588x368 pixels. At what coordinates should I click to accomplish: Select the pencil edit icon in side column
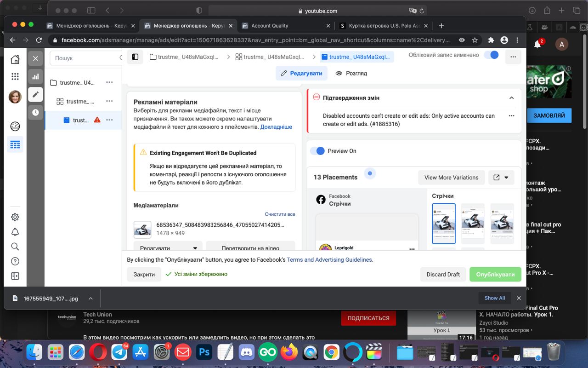(x=35, y=94)
